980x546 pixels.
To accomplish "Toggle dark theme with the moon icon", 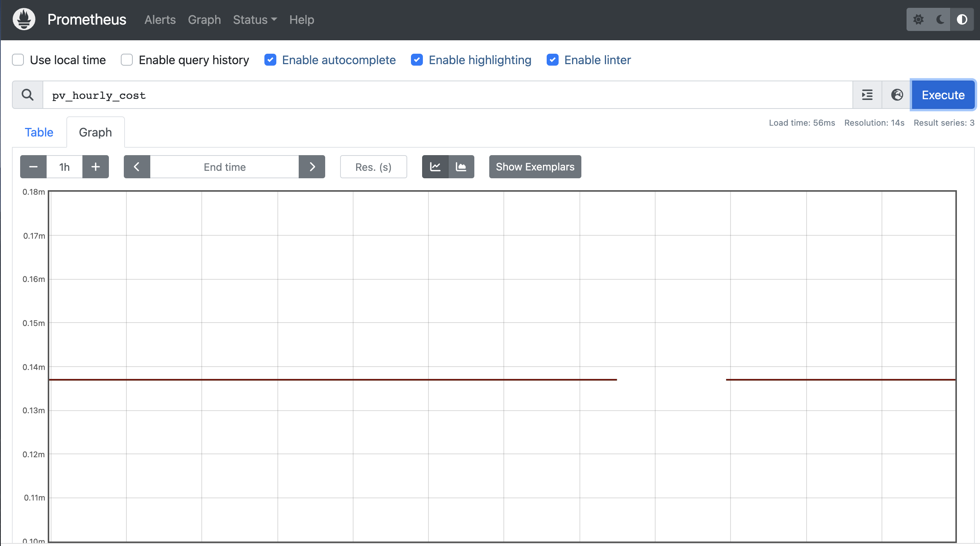I will [x=940, y=19].
